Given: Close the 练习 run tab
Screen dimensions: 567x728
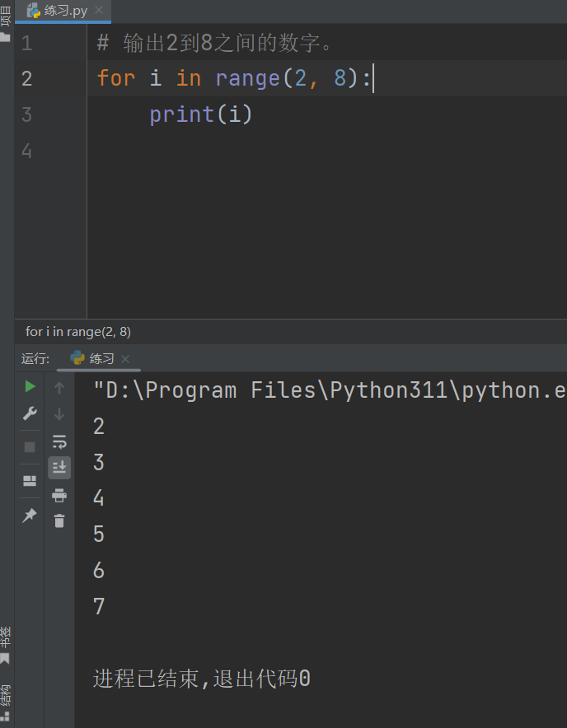Looking at the screenshot, I should pyautogui.click(x=125, y=359).
